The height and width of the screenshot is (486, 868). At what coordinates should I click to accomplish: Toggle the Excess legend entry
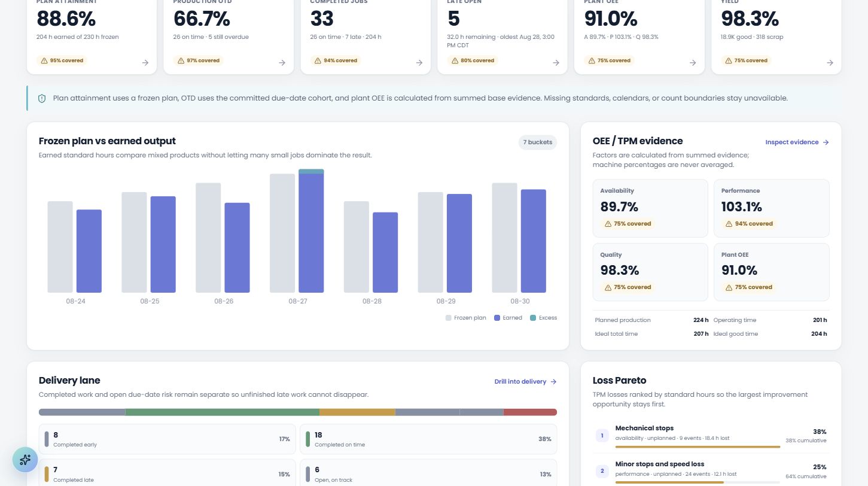click(543, 318)
